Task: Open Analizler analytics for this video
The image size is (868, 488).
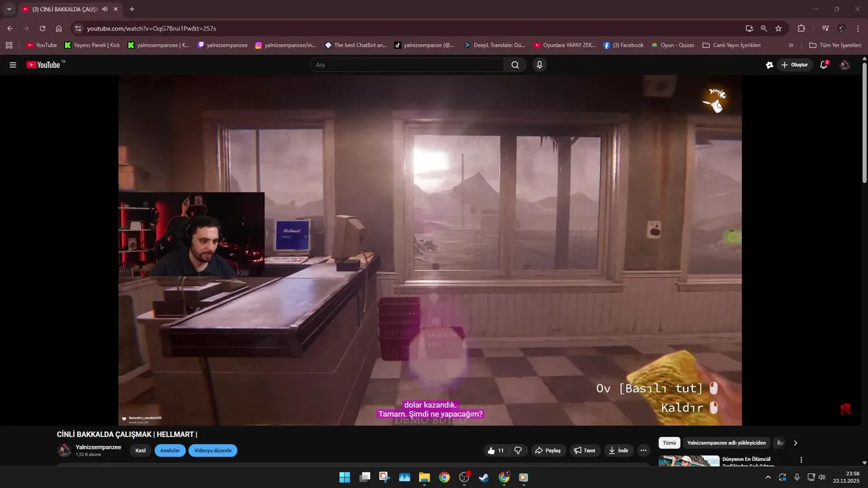Action: (170, 451)
